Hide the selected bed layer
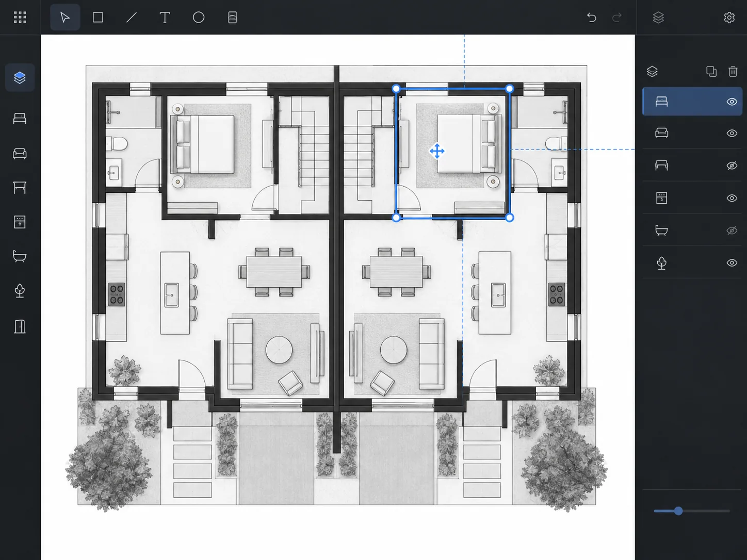The width and height of the screenshot is (747, 560). (732, 102)
